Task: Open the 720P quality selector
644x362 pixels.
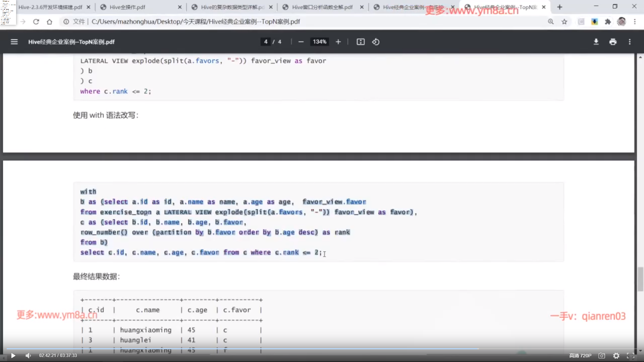Action: coord(580,356)
